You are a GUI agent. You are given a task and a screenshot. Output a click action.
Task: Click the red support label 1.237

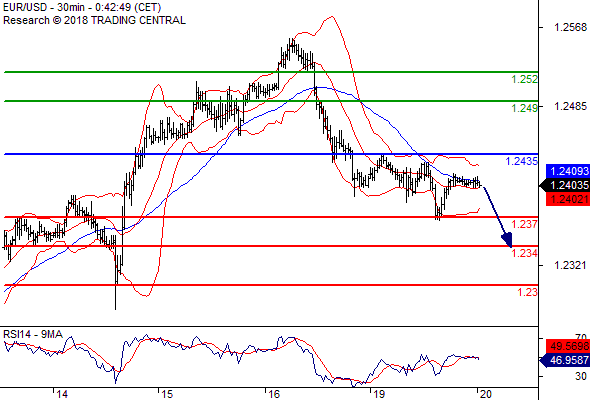point(525,224)
